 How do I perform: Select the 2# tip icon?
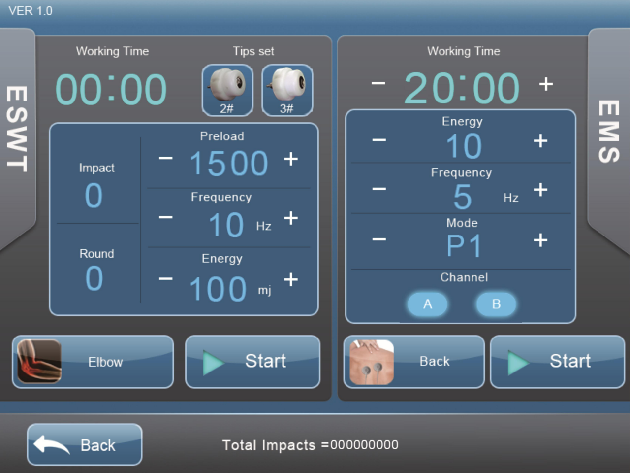(x=227, y=90)
